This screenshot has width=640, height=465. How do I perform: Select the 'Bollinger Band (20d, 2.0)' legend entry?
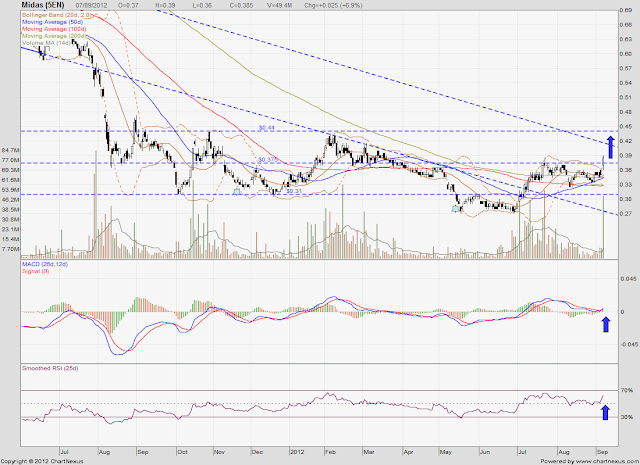[56, 15]
